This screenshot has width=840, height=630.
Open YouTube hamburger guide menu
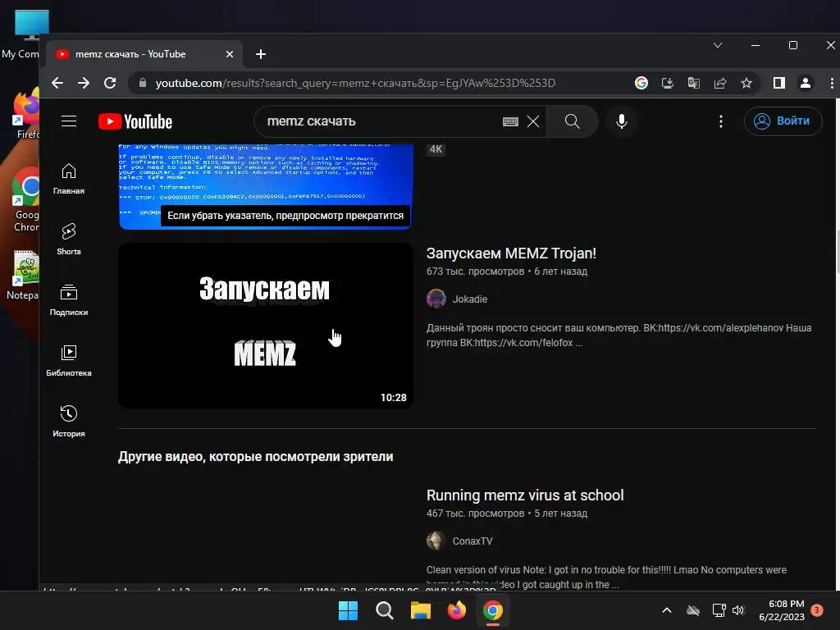coord(69,121)
